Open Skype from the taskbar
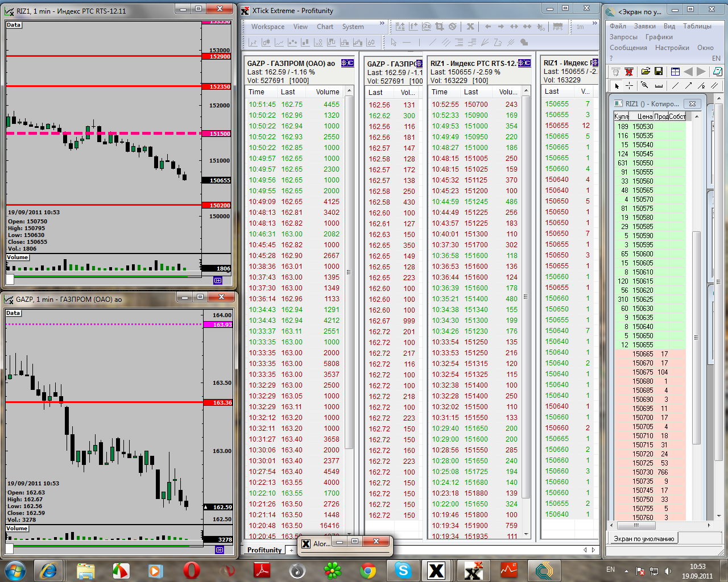 [403, 570]
